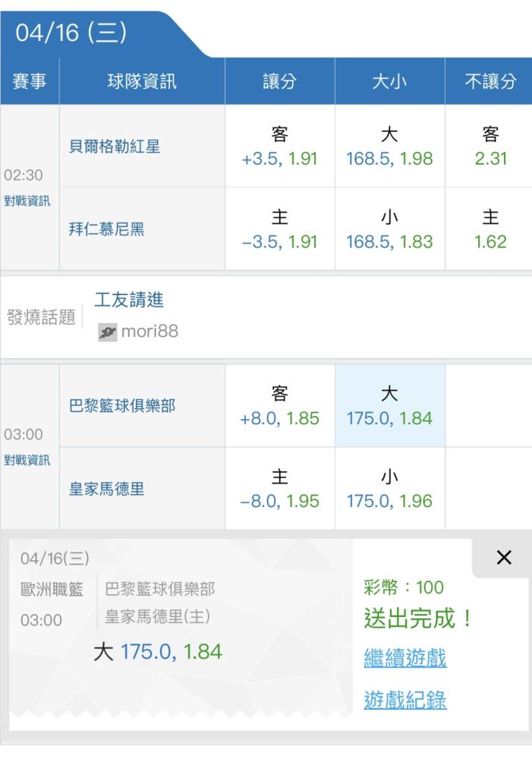Choose 主 1.62 moneyline odds
This screenshot has width=532, height=759.
489,229
